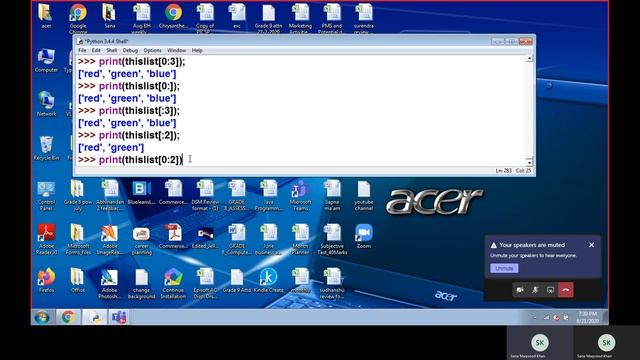
Task: Open the Office folder on desktop
Action: (x=78, y=280)
